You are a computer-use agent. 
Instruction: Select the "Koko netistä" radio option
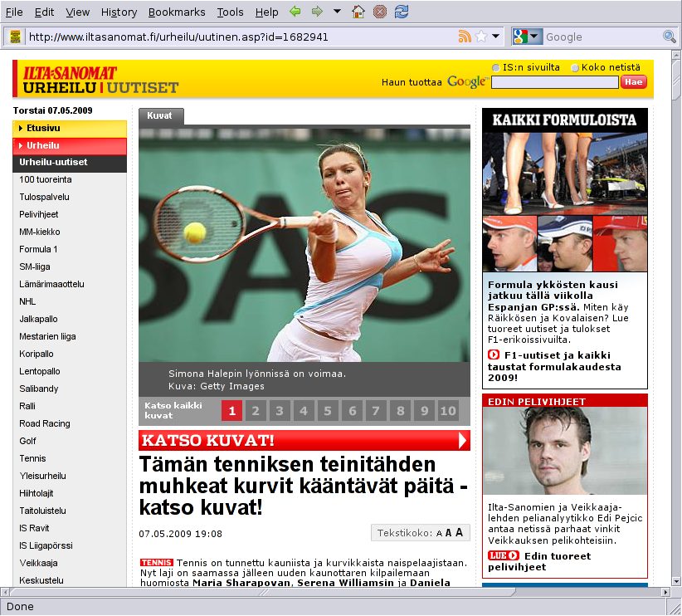(575, 67)
